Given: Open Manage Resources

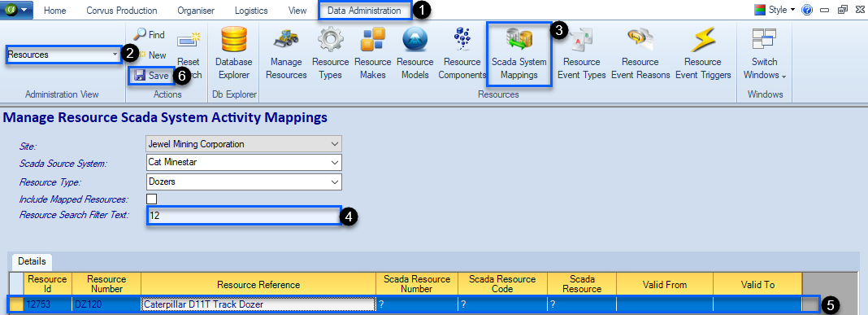Looking at the screenshot, I should point(286,54).
